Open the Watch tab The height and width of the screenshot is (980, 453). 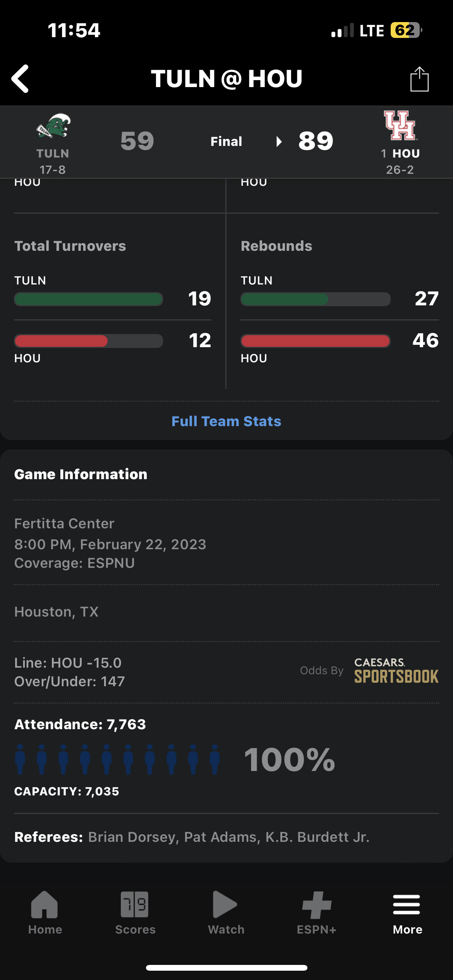pyautogui.click(x=226, y=913)
